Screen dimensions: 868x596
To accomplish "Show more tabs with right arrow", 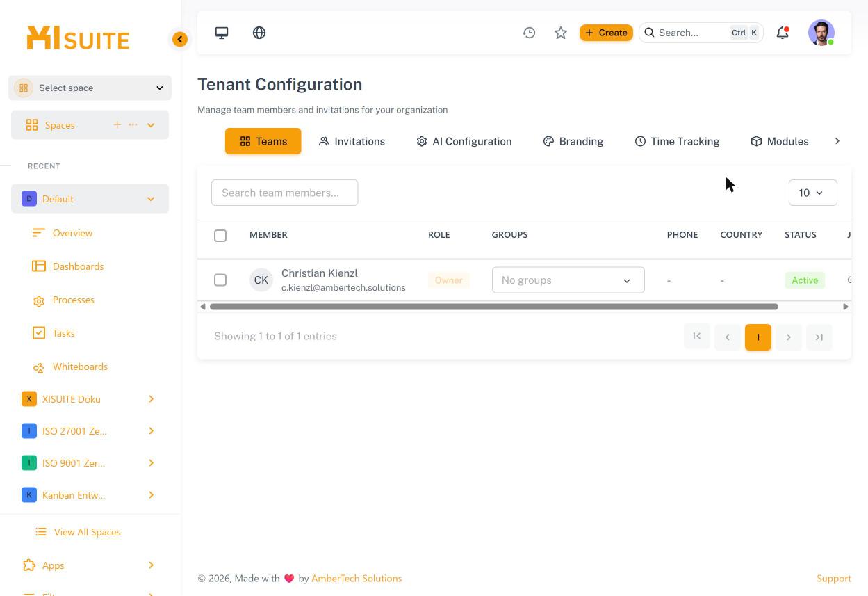I will click(837, 141).
